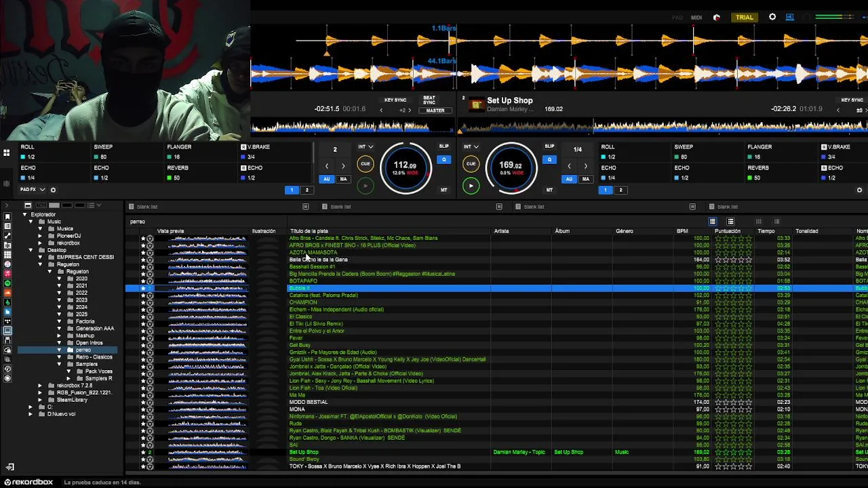Screen dimensions: 868x488
Task: Select the perreo folder in the tree
Action: pyautogui.click(x=83, y=350)
